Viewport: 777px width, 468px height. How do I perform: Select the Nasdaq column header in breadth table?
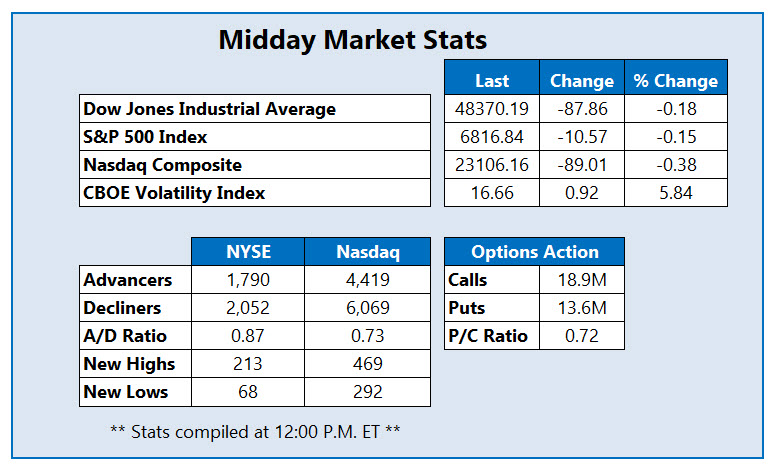[x=369, y=252]
